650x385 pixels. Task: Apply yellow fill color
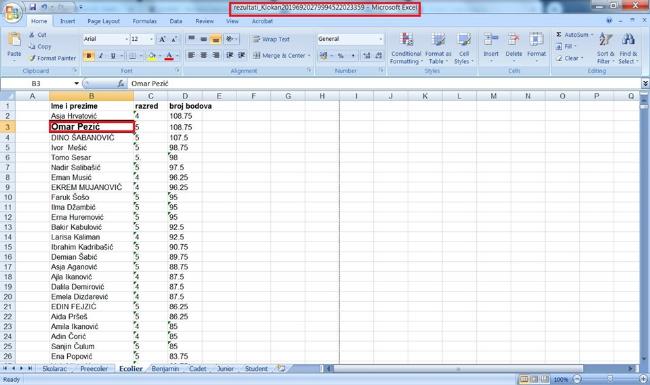[x=152, y=56]
